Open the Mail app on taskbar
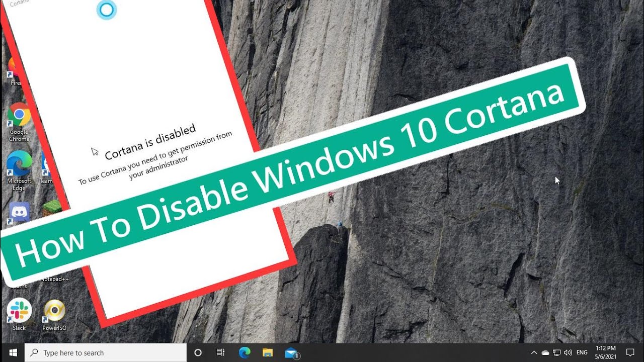 coord(291,353)
